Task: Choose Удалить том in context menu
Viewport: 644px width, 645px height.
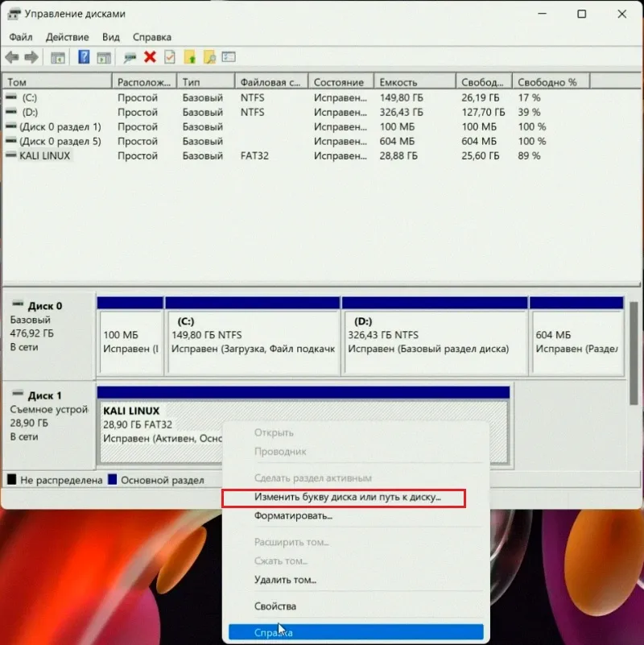Action: tap(356, 580)
